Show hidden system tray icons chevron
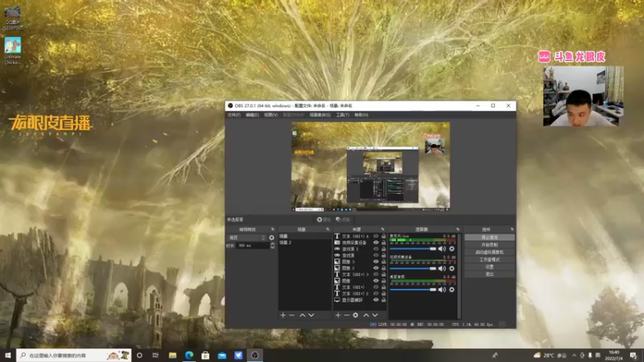The width and height of the screenshot is (644, 362). 574,356
